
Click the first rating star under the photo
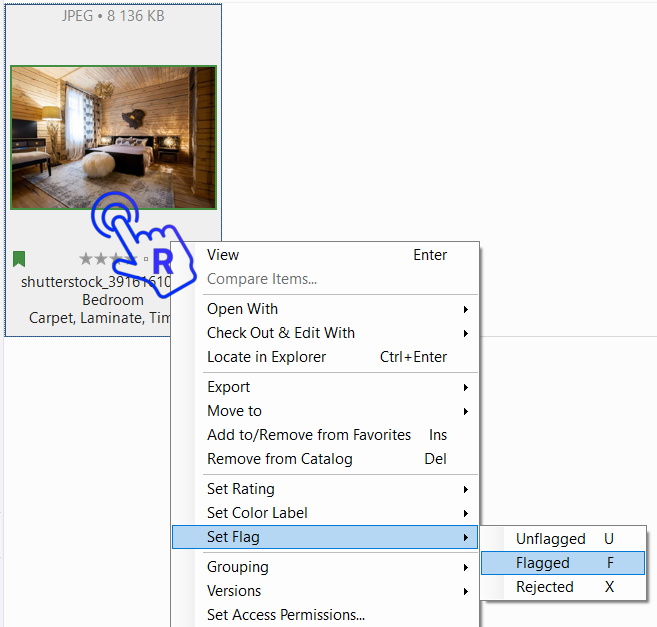tap(85, 259)
